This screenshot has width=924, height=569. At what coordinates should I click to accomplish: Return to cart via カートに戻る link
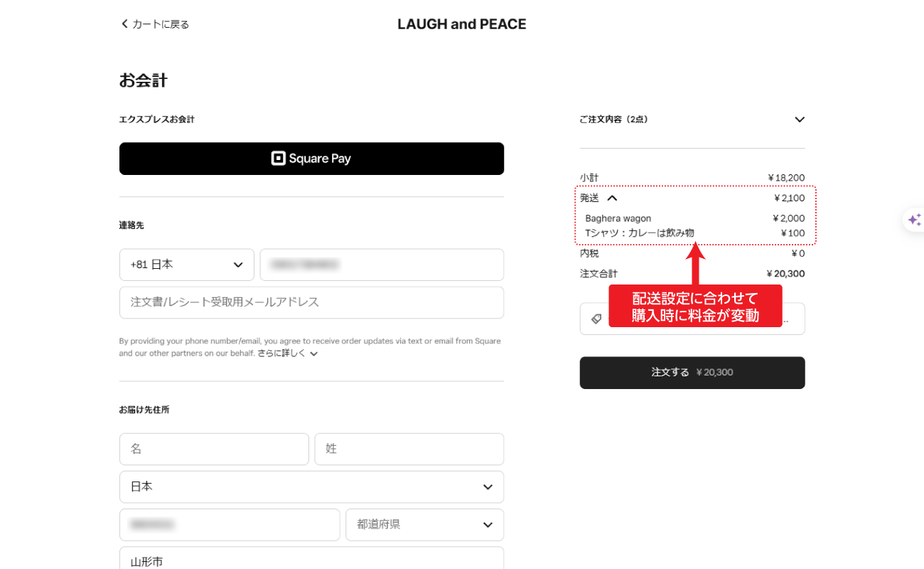click(x=161, y=24)
